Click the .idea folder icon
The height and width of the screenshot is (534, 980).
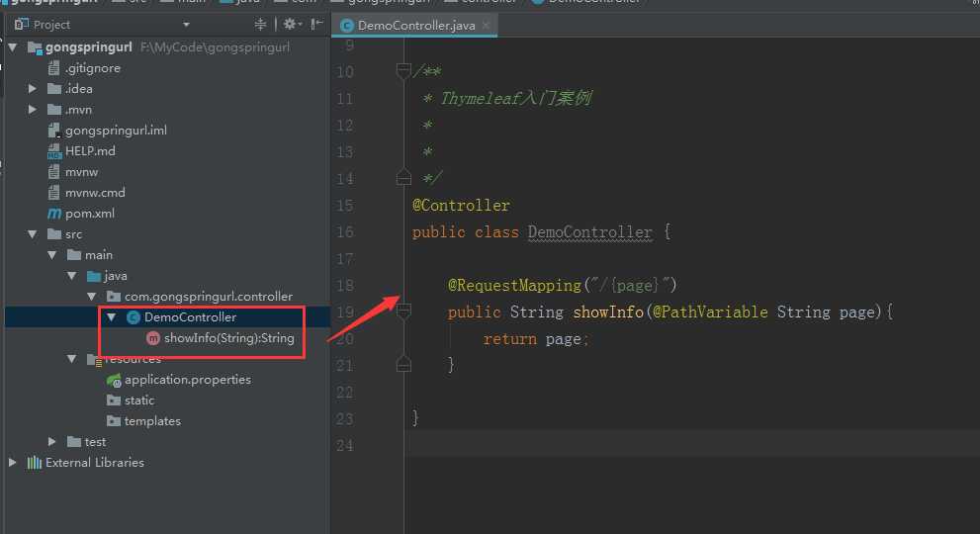click(x=54, y=89)
